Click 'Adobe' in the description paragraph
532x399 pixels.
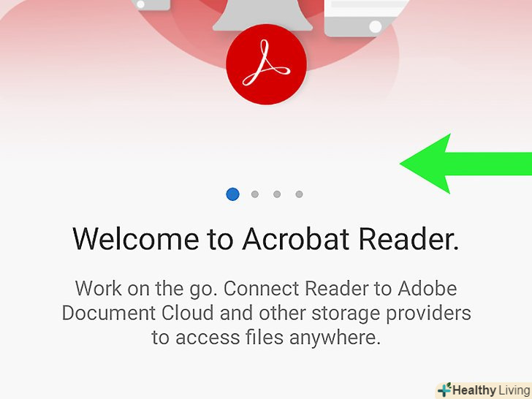pos(427,289)
